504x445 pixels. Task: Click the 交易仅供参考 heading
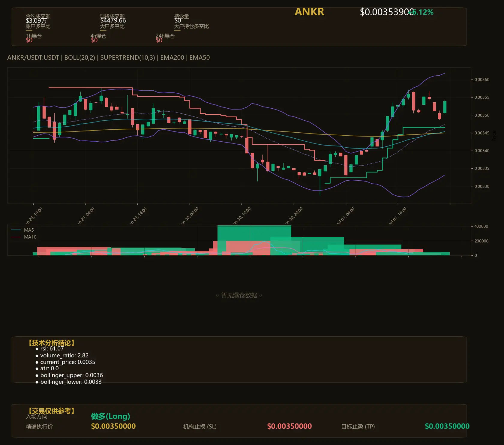[51, 410]
